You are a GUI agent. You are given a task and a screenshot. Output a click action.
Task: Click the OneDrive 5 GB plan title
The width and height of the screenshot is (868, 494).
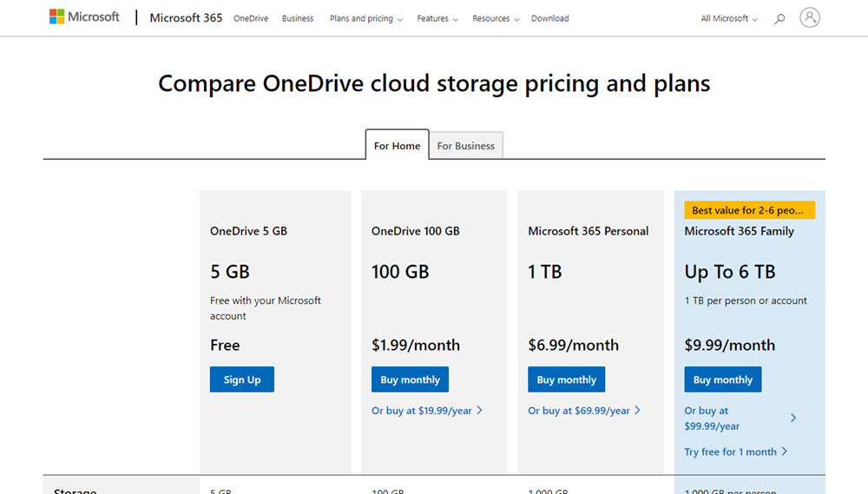[x=248, y=231]
